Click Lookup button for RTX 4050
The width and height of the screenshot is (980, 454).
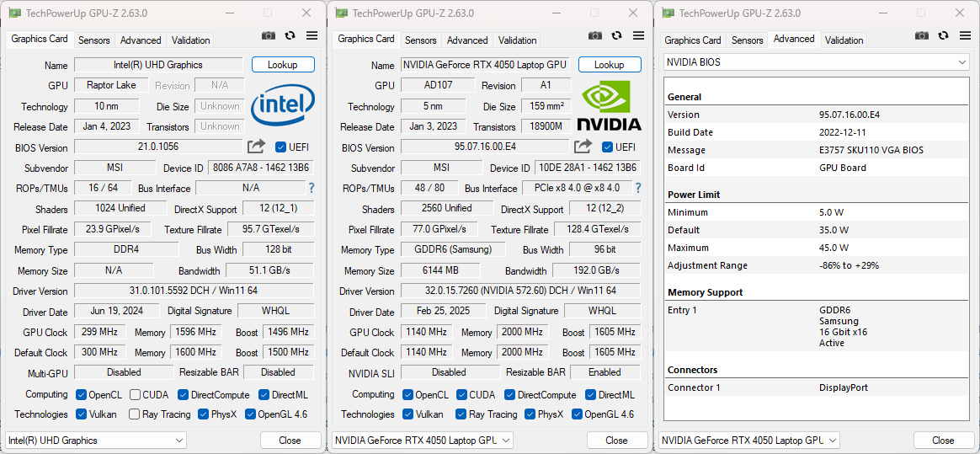tap(610, 64)
